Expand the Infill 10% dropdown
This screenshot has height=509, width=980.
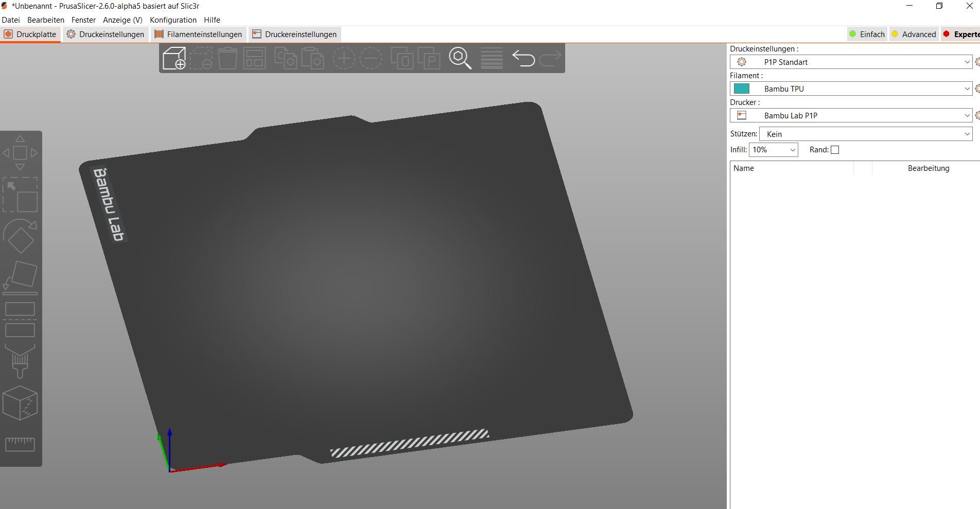coord(773,150)
